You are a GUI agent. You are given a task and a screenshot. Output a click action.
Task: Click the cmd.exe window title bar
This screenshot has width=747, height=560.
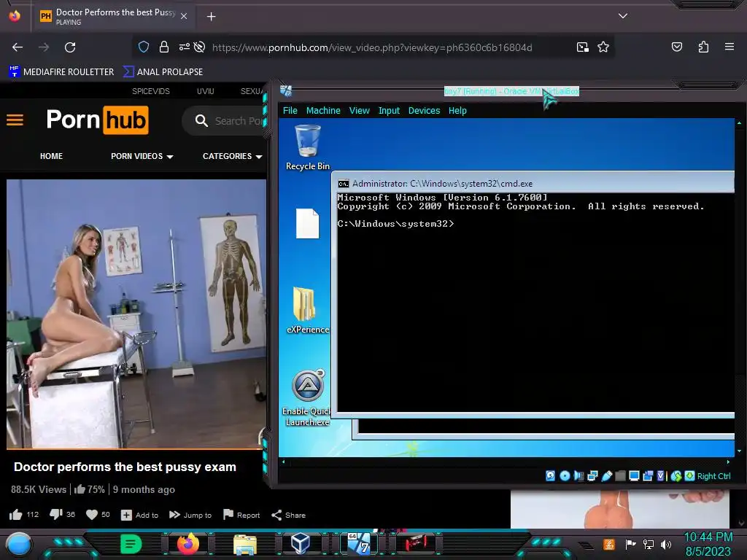(x=533, y=183)
